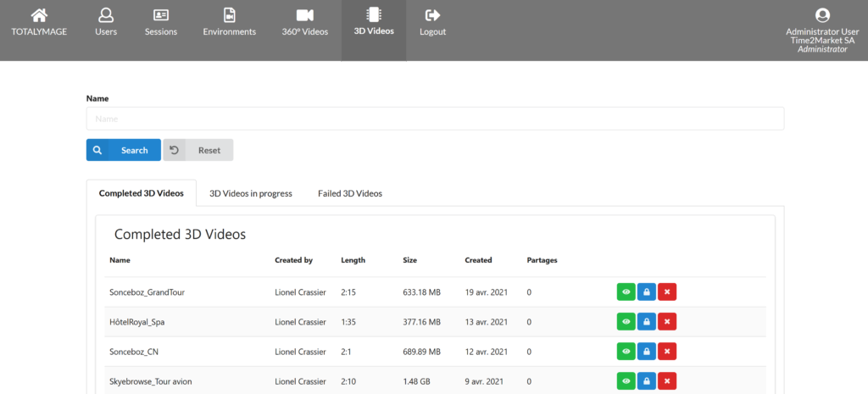Click the 13 avr. 2021 date cell
This screenshot has width=868, height=394.
pos(486,322)
